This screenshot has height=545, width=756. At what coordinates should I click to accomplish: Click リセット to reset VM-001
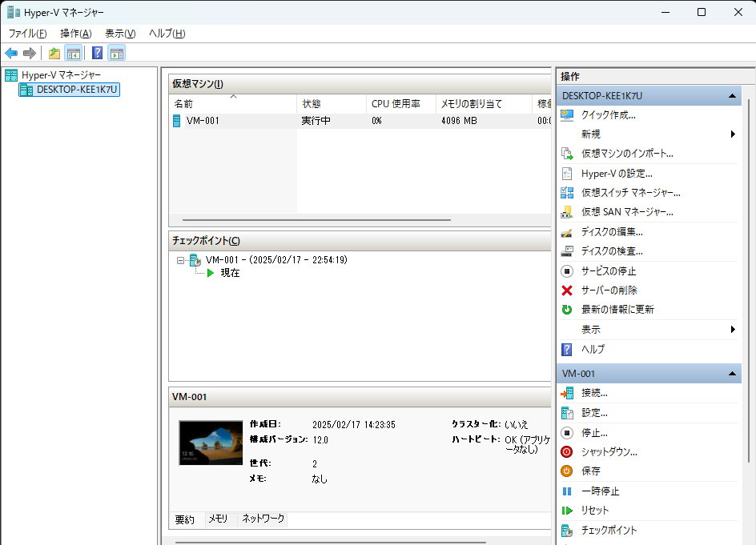pyautogui.click(x=594, y=511)
